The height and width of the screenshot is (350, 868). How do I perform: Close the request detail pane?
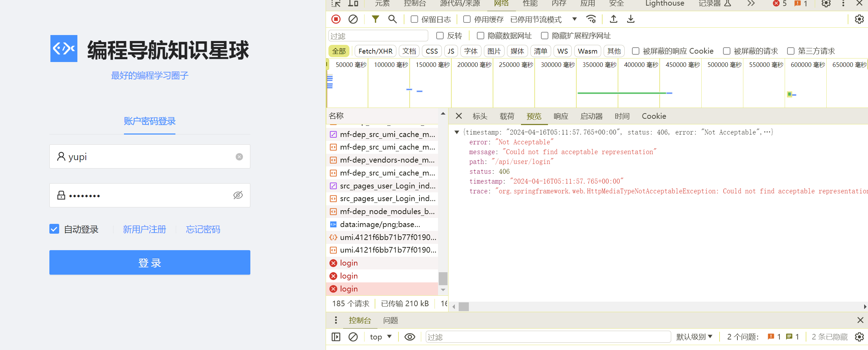point(459,116)
